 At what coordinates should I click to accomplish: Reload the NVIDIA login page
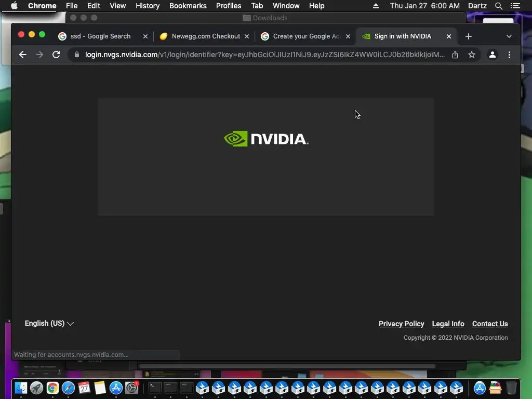pyautogui.click(x=56, y=55)
